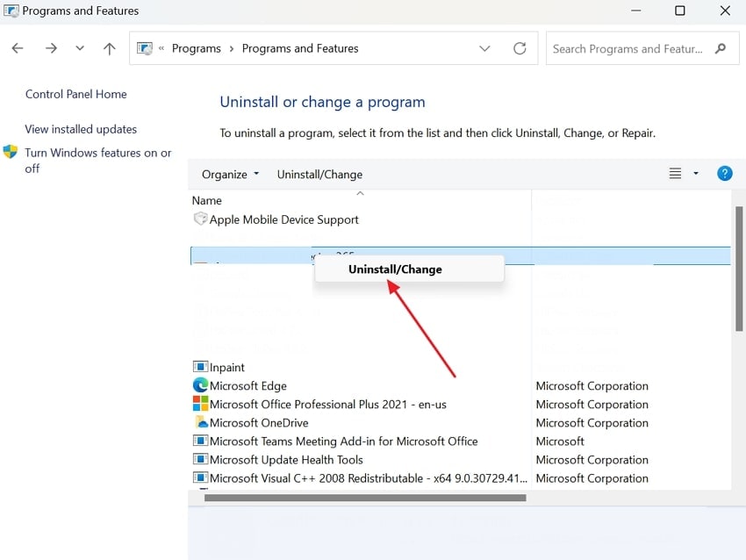Expand the view options dropdown arrow
746x560 pixels.
click(696, 173)
